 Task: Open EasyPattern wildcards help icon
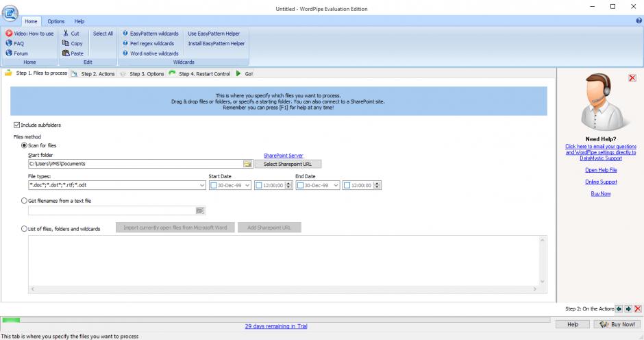tap(125, 34)
